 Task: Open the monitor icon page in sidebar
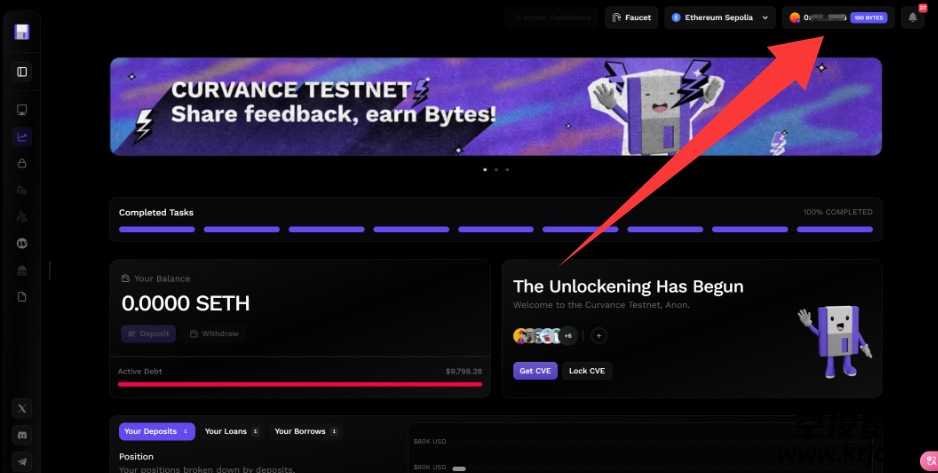pos(22,110)
